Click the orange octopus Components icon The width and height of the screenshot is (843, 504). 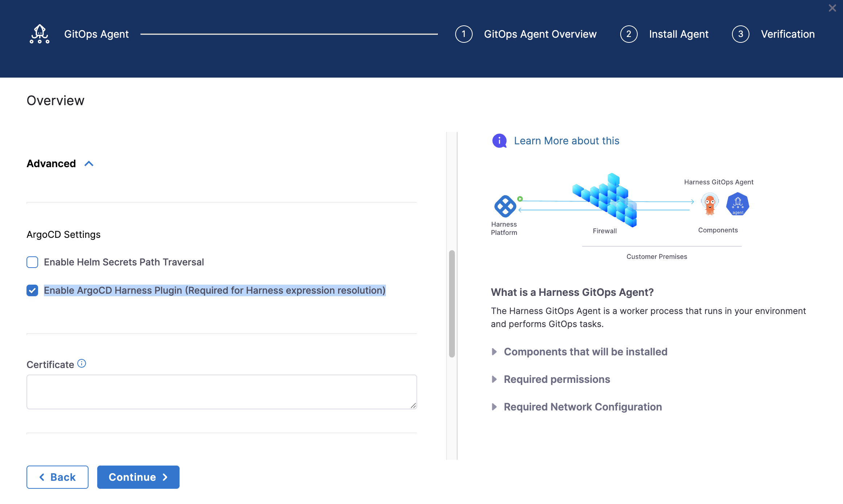pos(709,204)
